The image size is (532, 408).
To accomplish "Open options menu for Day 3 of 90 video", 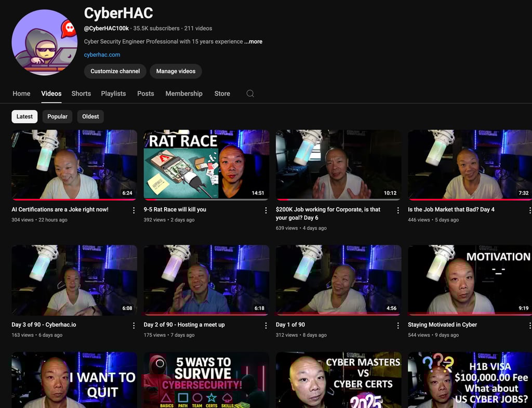I will coord(134,325).
